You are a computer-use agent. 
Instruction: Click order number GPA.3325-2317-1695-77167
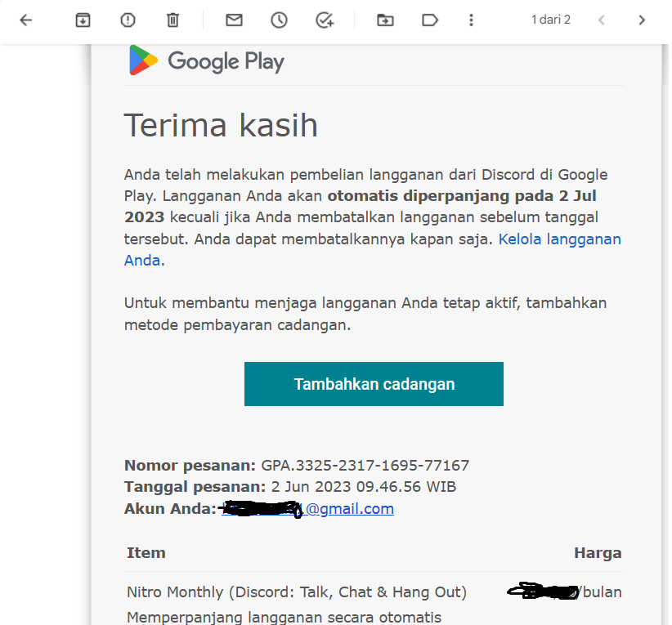(365, 465)
